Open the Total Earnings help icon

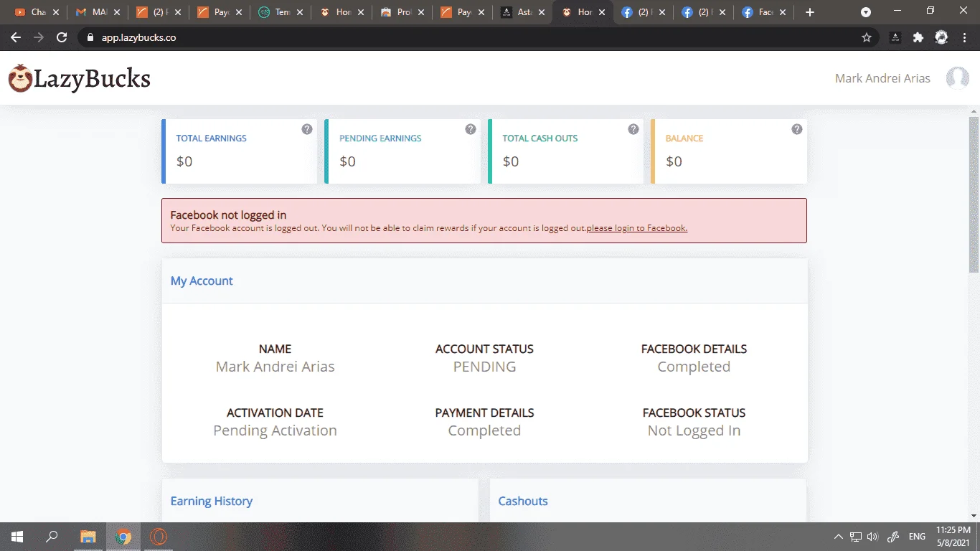(307, 129)
